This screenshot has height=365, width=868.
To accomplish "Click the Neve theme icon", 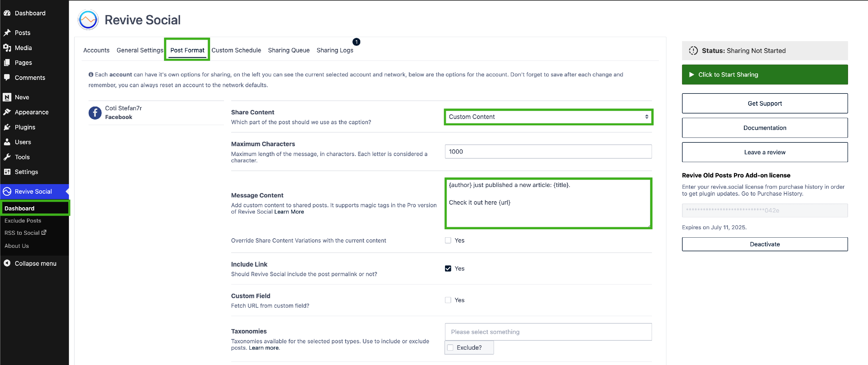I will coord(7,97).
